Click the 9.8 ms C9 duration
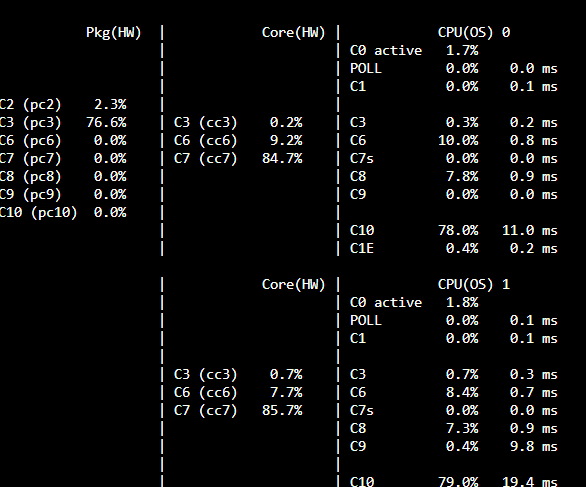This screenshot has height=487, width=586. tap(534, 446)
